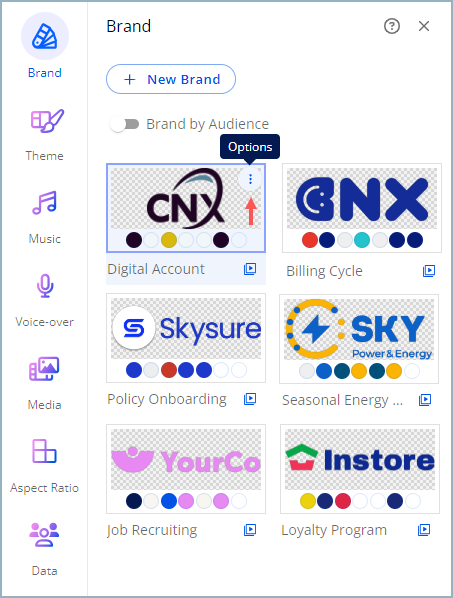Image resolution: width=453 pixels, height=598 pixels.
Task: Create a New Brand
Action: pos(171,79)
